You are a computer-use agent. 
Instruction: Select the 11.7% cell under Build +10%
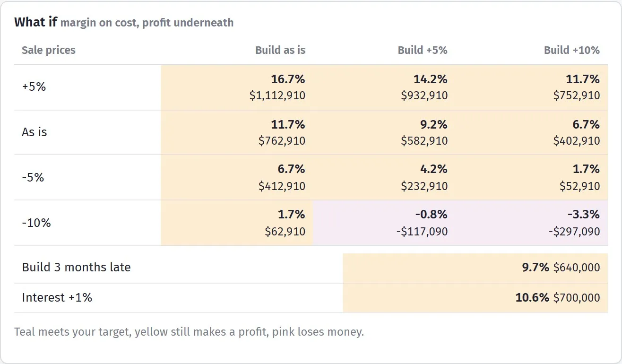click(531, 87)
